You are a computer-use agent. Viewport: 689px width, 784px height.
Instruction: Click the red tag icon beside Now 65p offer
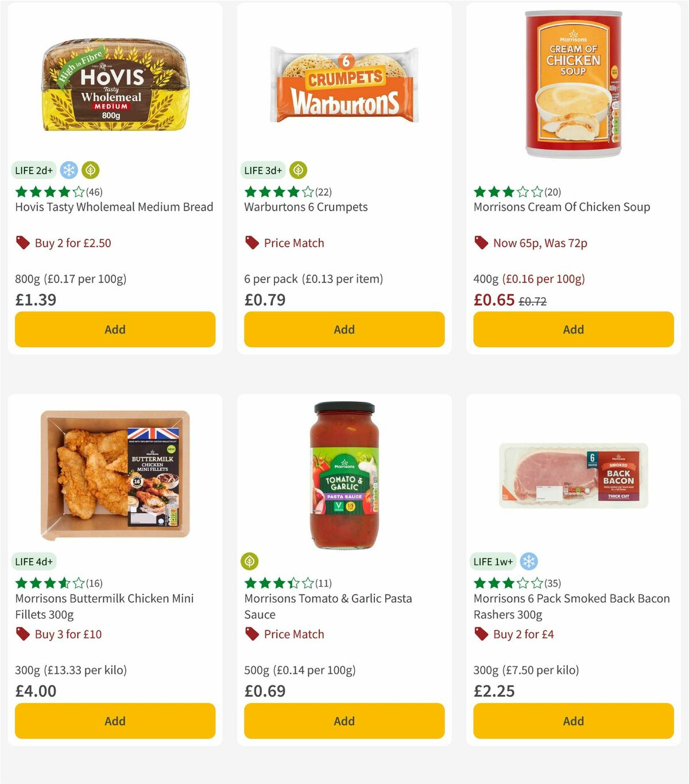pos(481,243)
